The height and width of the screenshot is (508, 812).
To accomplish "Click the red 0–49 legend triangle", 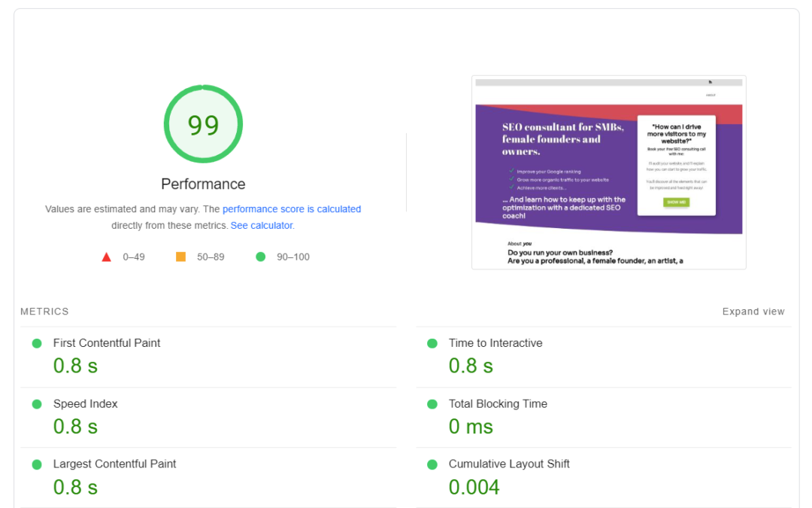I will click(107, 257).
